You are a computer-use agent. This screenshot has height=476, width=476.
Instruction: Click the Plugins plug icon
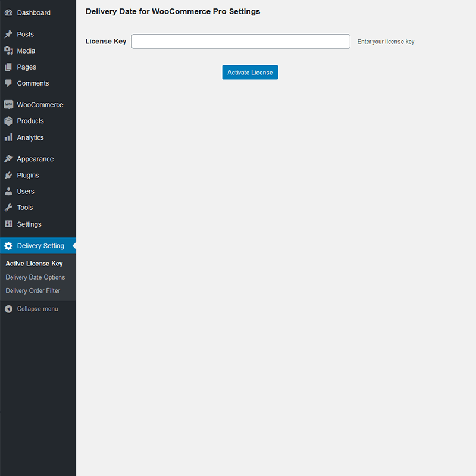[x=8, y=176]
